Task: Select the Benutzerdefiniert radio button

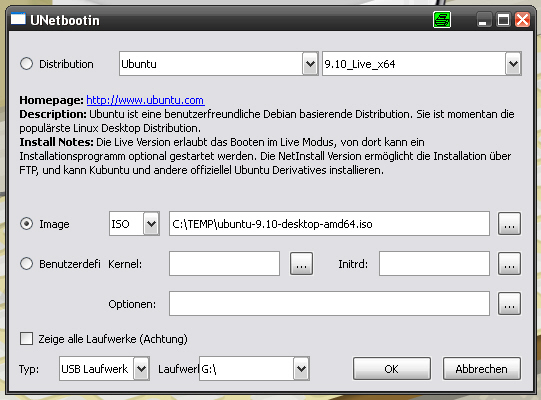Action: coord(27,264)
